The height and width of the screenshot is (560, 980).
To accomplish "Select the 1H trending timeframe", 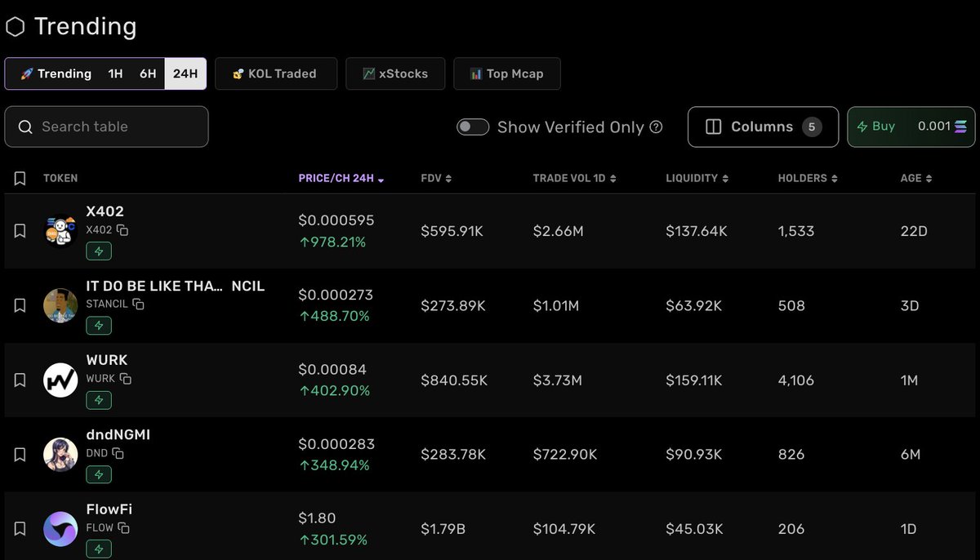I will [115, 73].
